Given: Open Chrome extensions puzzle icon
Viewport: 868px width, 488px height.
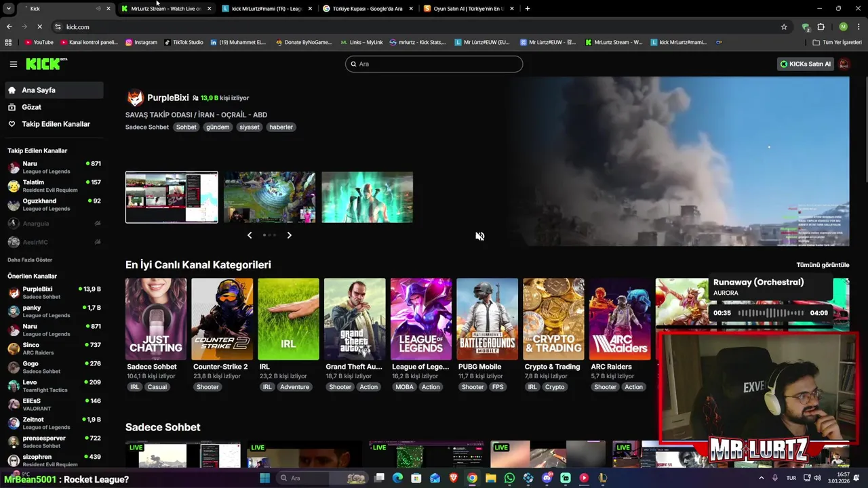Looking at the screenshot, I should coord(821,27).
